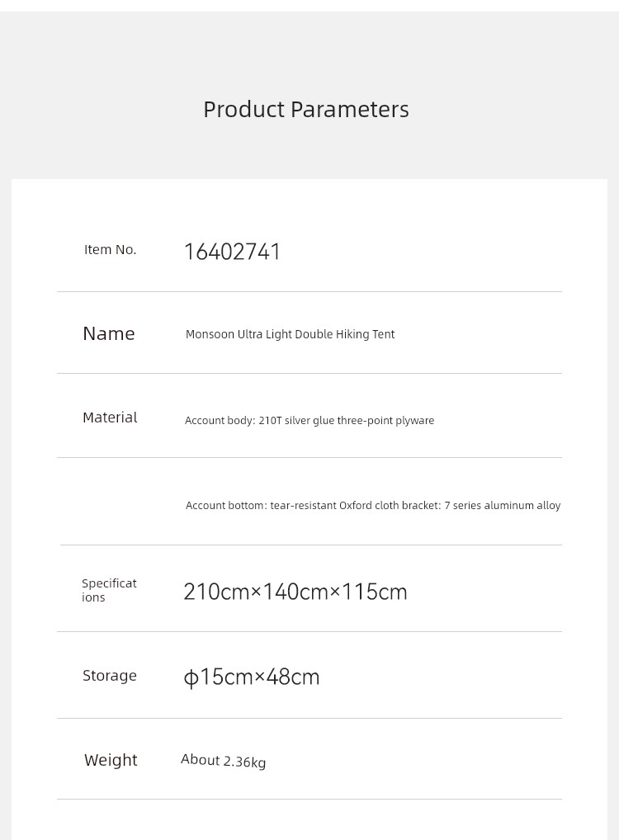Click the Material label
Viewport: 619px width, 840px height.
pos(110,418)
